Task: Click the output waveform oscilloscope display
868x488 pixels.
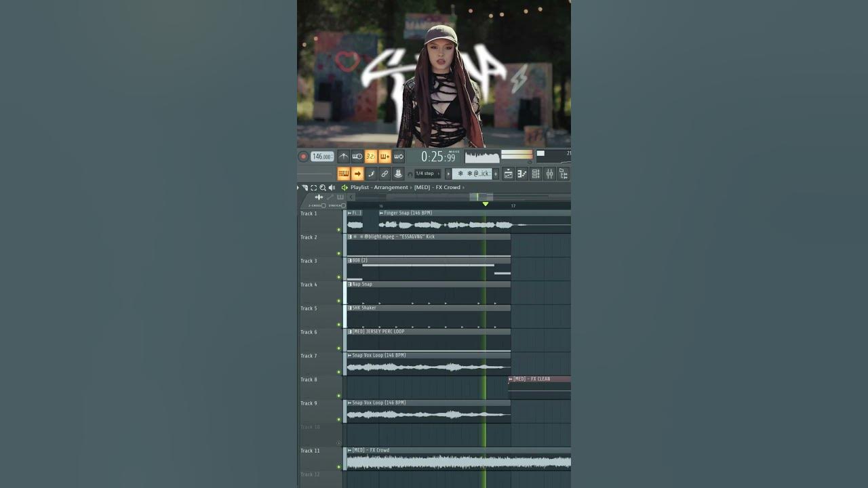Action: (482, 157)
